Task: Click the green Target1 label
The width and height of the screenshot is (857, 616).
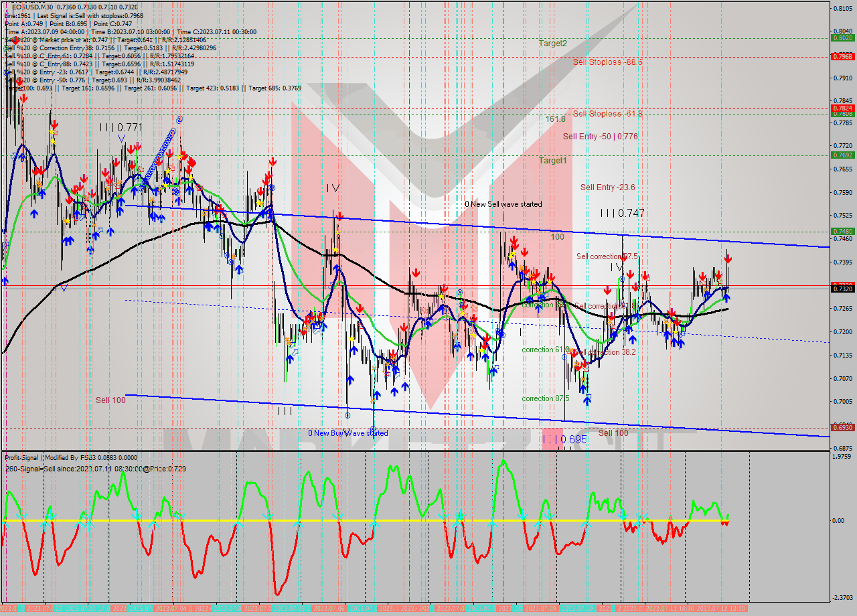Action: 553,161
